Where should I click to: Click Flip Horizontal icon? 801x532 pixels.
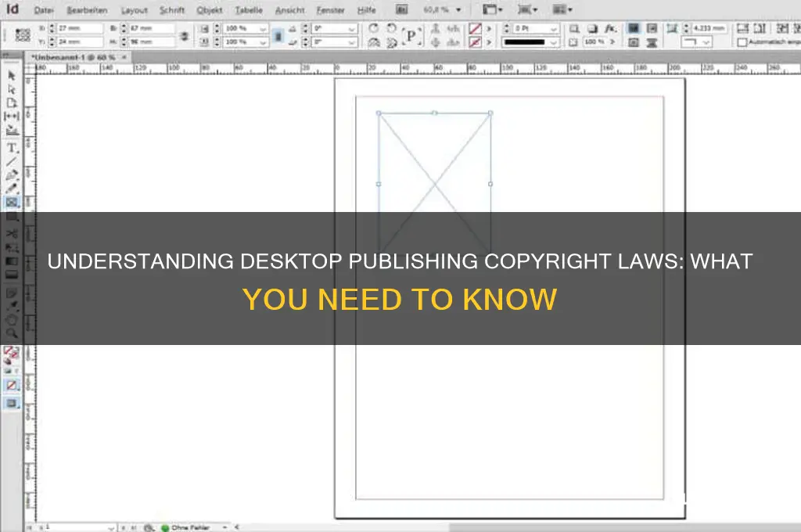tap(374, 42)
